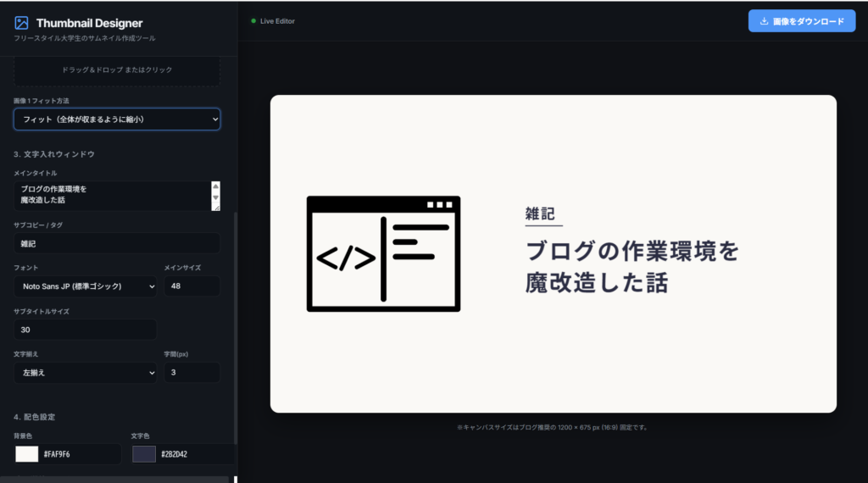Open the text alignment dropdown showing 左揃え
This screenshot has height=483, width=868.
pyautogui.click(x=86, y=372)
